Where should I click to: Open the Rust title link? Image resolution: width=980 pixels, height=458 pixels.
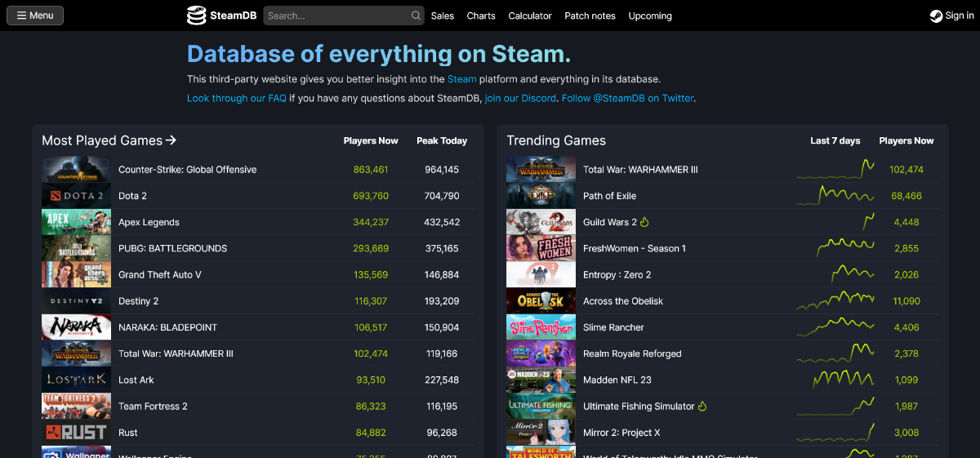127,433
